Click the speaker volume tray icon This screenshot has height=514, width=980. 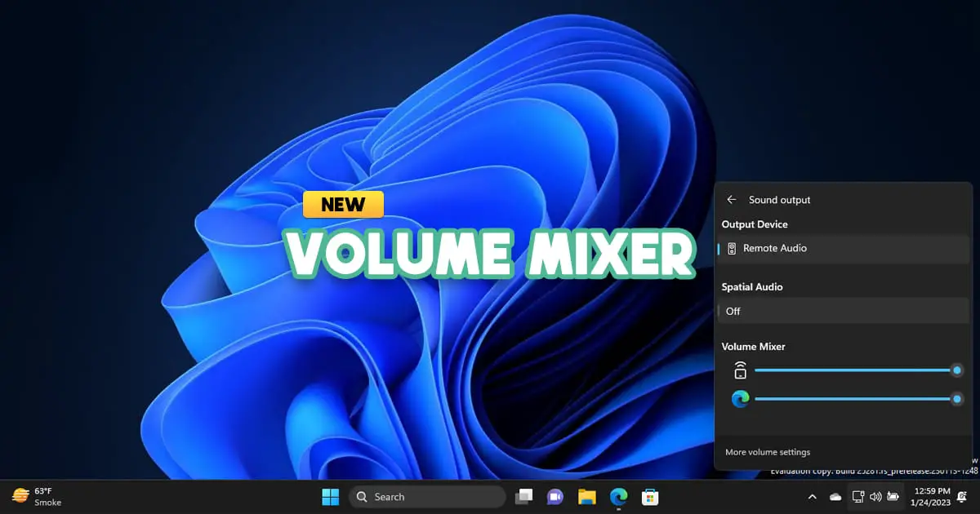pos(875,496)
